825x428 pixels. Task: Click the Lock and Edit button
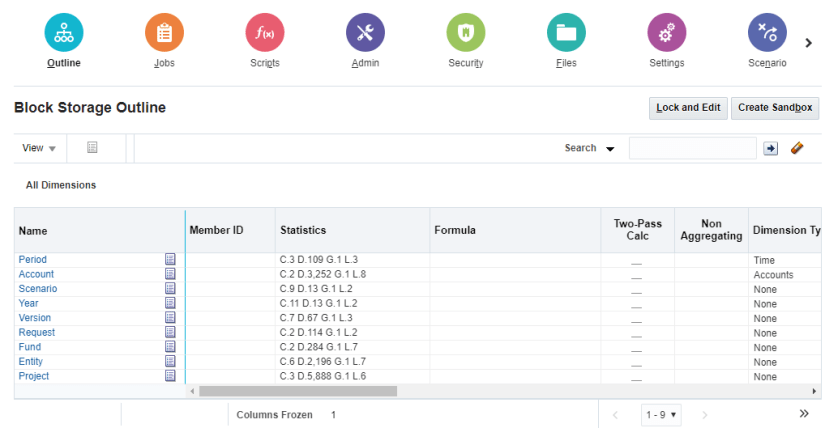click(688, 108)
